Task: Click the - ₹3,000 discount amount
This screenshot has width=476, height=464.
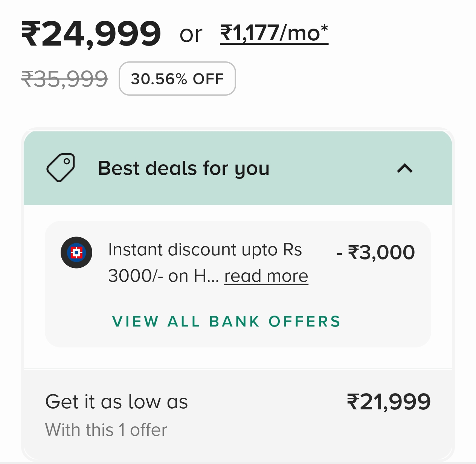Action: point(375,252)
